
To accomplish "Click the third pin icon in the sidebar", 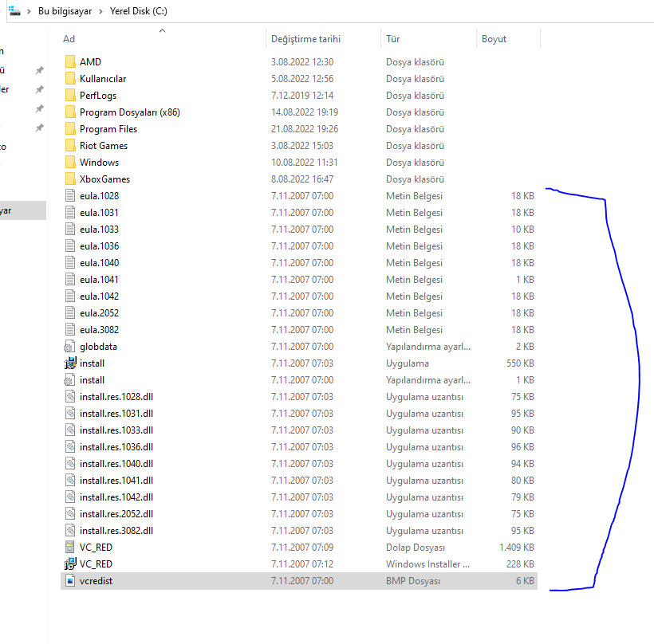I will (x=40, y=108).
